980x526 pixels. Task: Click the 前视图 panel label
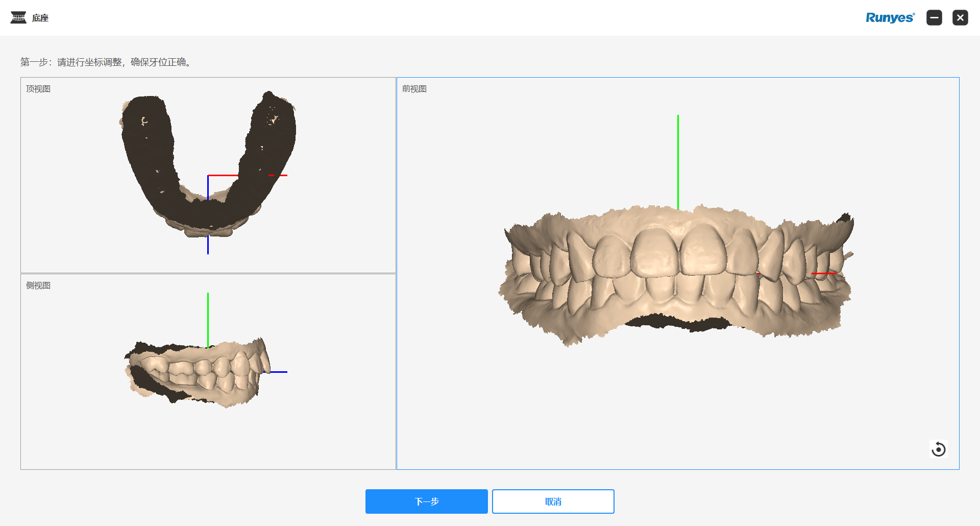coord(414,89)
